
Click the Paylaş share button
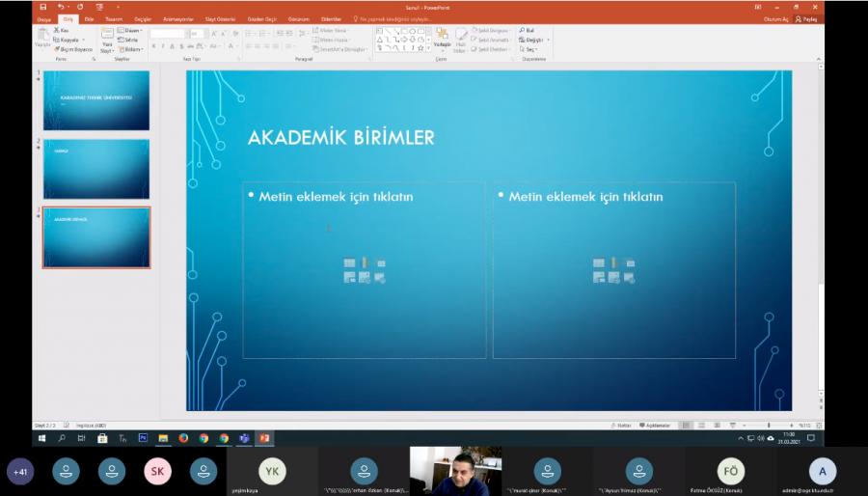click(x=805, y=18)
